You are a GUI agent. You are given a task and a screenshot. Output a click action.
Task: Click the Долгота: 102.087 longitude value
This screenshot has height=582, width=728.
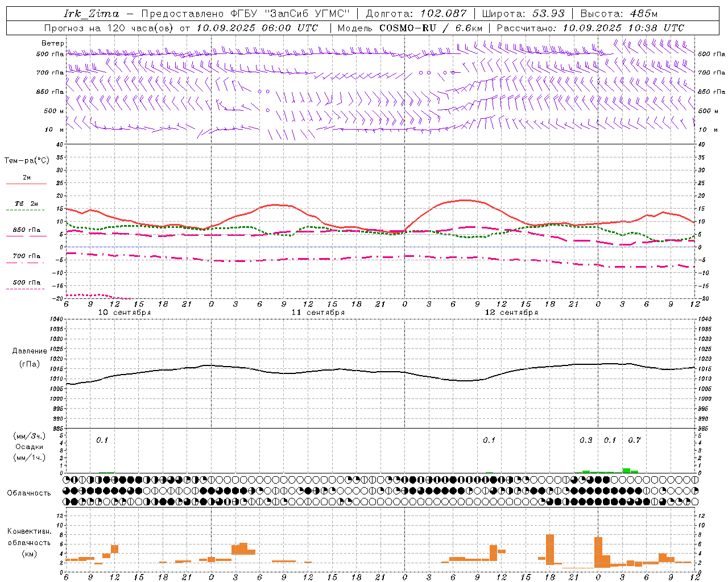click(416, 14)
